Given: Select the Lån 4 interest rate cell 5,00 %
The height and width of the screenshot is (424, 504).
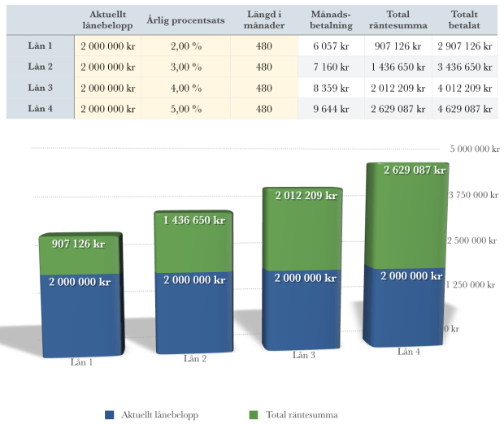Looking at the screenshot, I should pos(185,108).
